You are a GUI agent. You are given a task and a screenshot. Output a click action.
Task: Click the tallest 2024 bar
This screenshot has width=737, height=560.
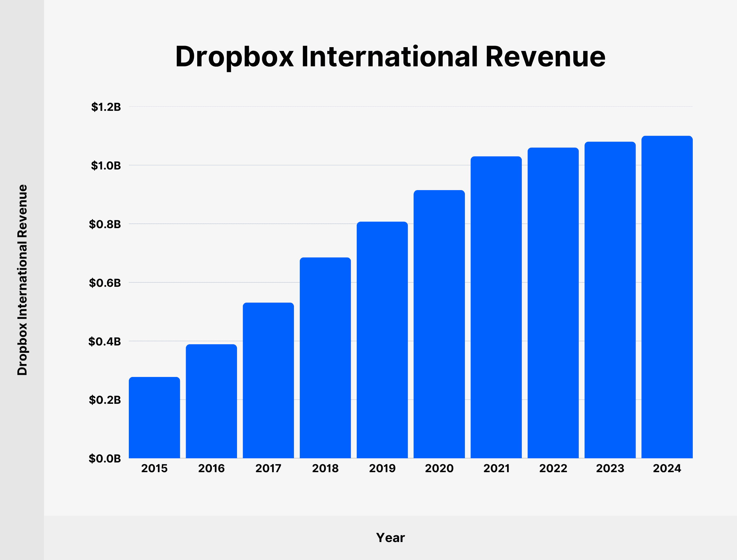tap(667, 297)
